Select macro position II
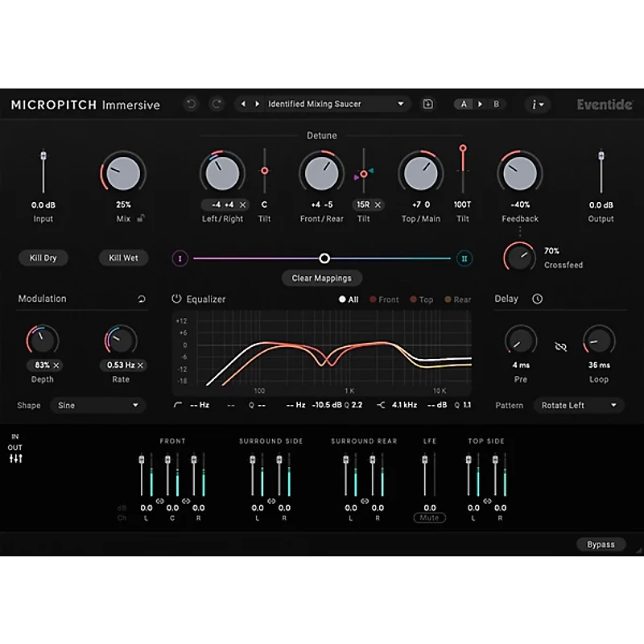Image resolution: width=644 pixels, height=644 pixels. pyautogui.click(x=464, y=258)
